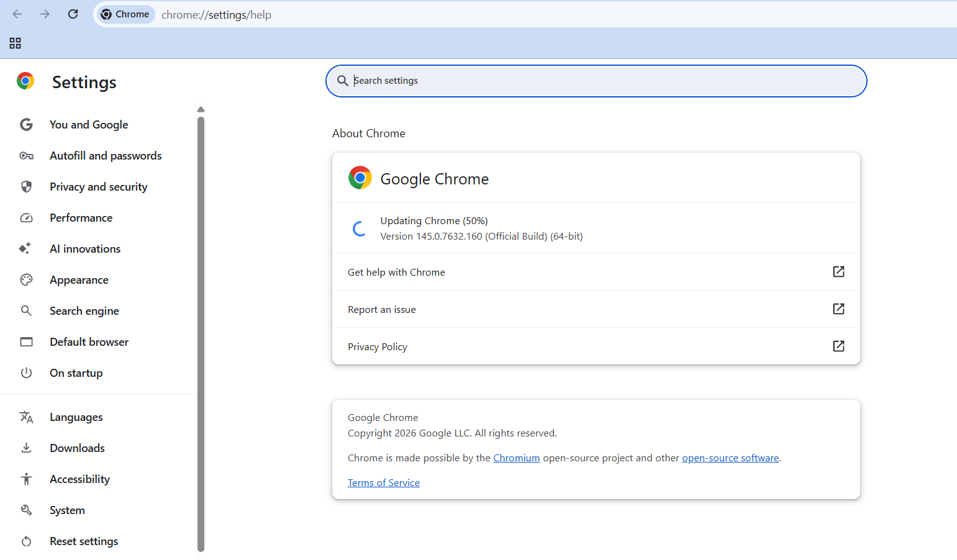Open external link for Privacy Policy
The width and height of the screenshot is (957, 560).
point(838,346)
